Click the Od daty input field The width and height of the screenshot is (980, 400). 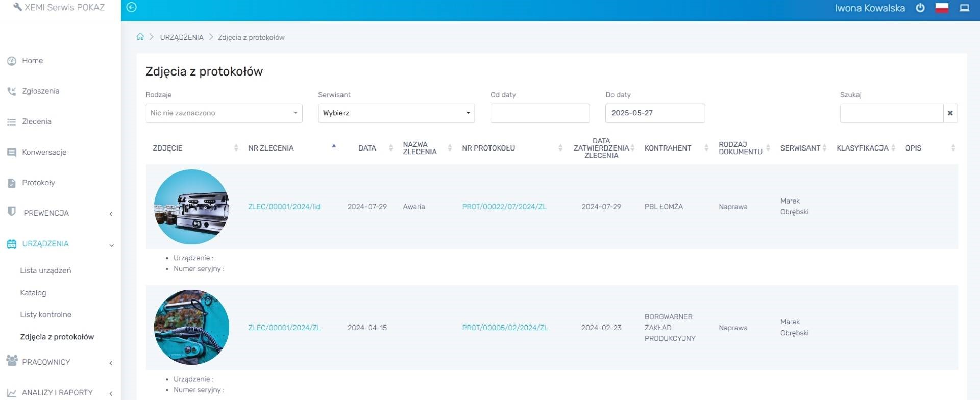click(540, 113)
